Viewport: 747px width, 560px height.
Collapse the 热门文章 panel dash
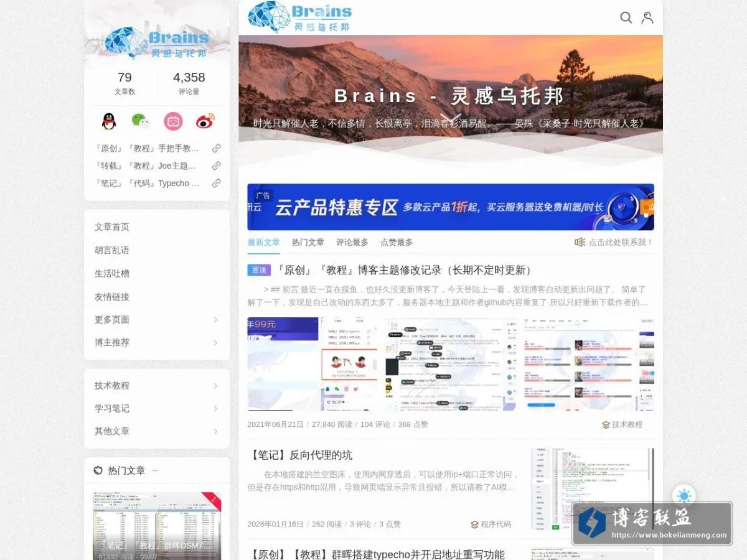point(155,470)
